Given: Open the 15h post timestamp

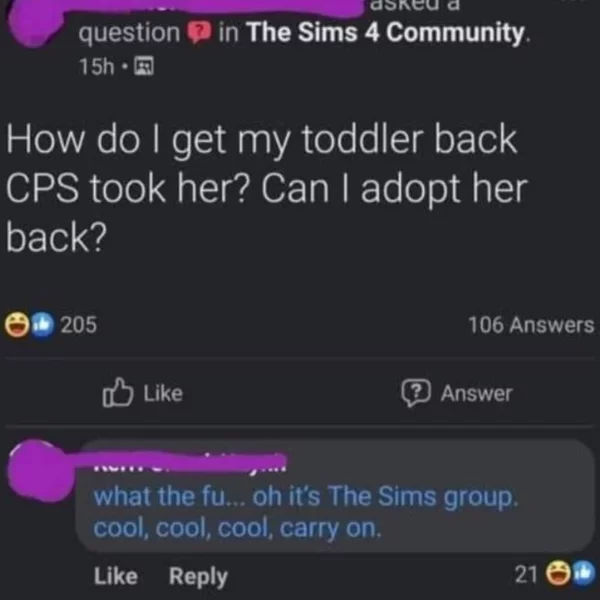Looking at the screenshot, I should pyautogui.click(x=96, y=66).
